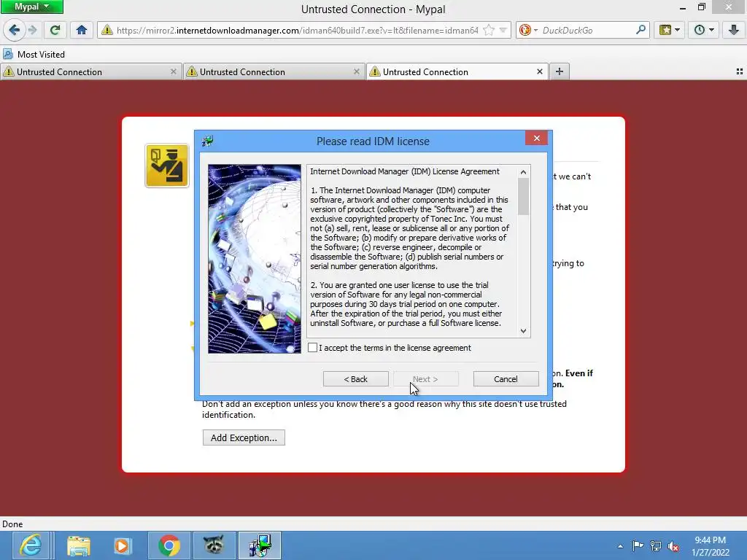Open the tab groups grid icon
747x560 pixels.
tap(740, 71)
